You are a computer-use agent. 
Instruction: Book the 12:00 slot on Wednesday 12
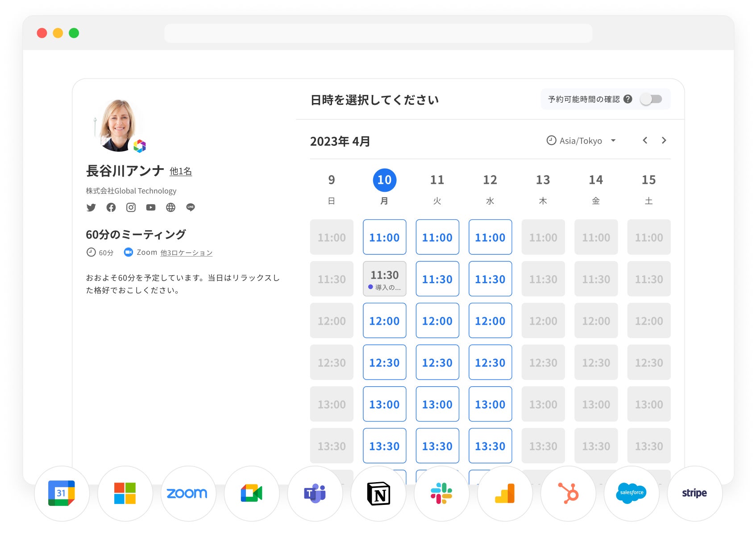click(490, 321)
